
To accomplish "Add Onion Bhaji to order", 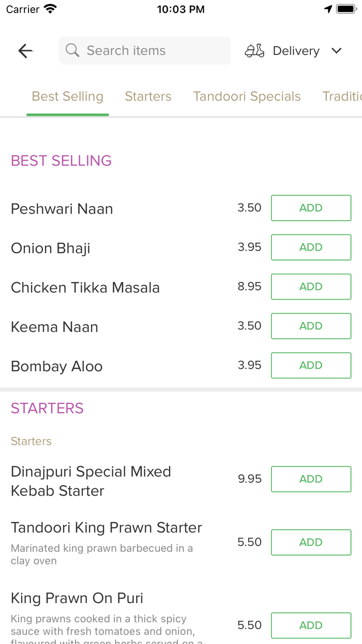I will tap(311, 247).
